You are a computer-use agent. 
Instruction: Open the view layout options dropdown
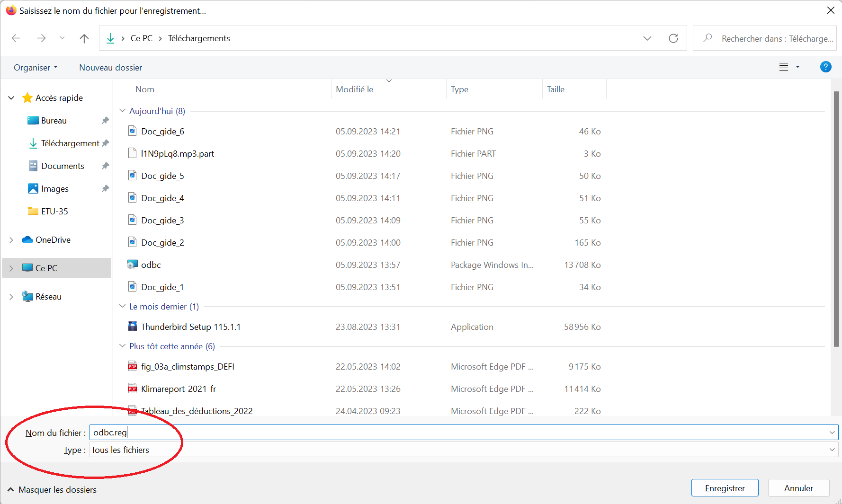point(797,67)
